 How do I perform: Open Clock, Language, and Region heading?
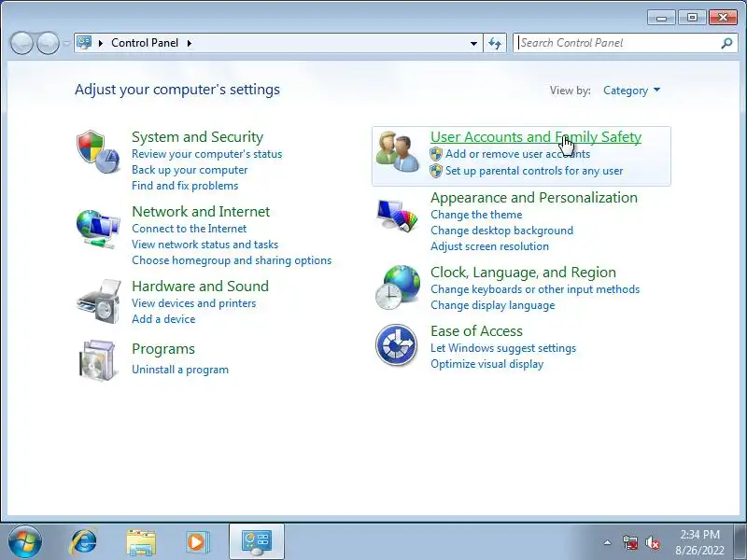[523, 273]
